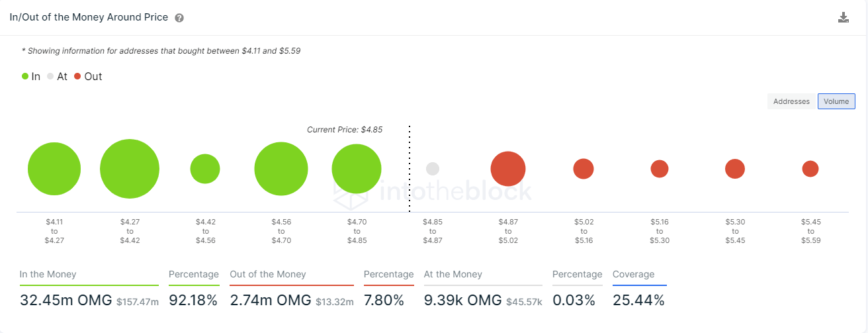Viewport: 868px width, 333px height.
Task: Select green bubble for $4.27 to $4.42
Action: pos(130,169)
